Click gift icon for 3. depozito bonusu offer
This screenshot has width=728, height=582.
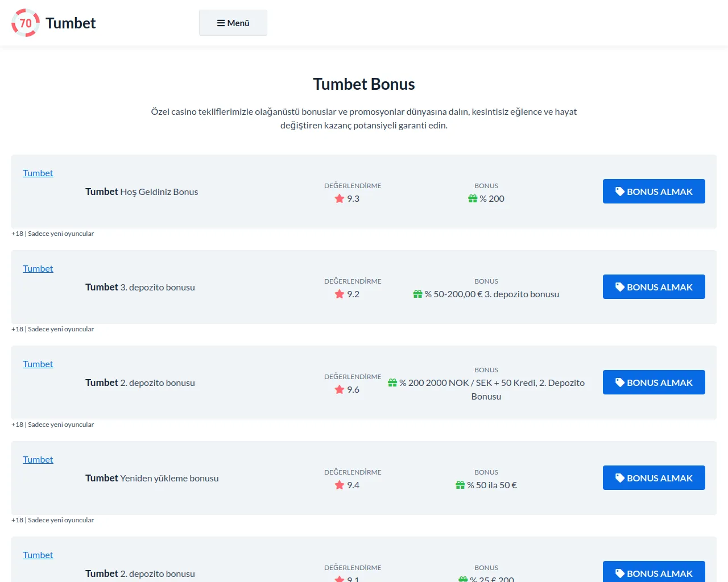point(417,294)
